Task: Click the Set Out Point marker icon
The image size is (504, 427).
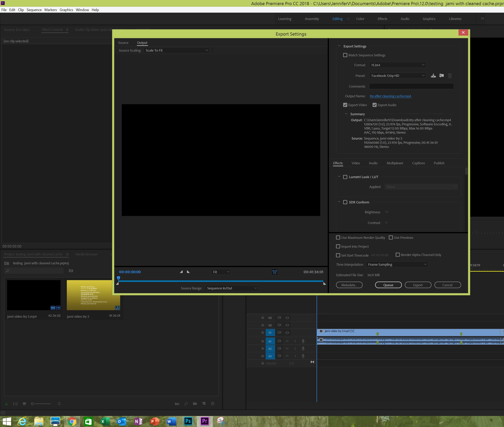Action: click(x=188, y=272)
